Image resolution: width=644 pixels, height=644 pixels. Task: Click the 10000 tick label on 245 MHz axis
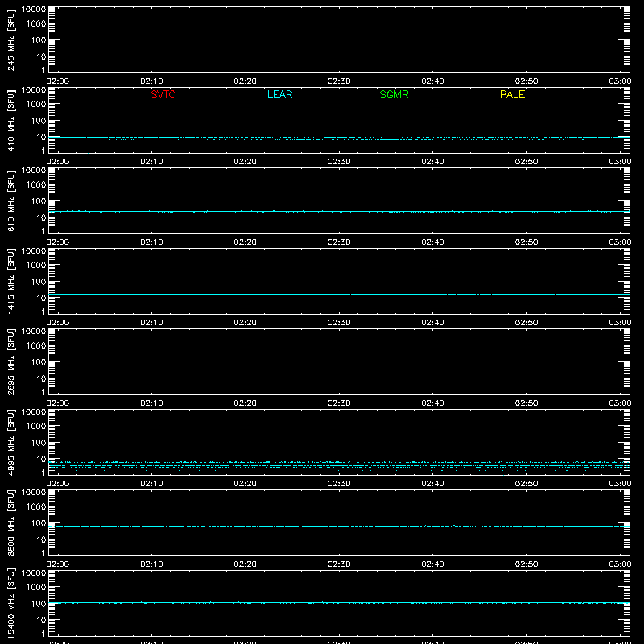(34, 10)
